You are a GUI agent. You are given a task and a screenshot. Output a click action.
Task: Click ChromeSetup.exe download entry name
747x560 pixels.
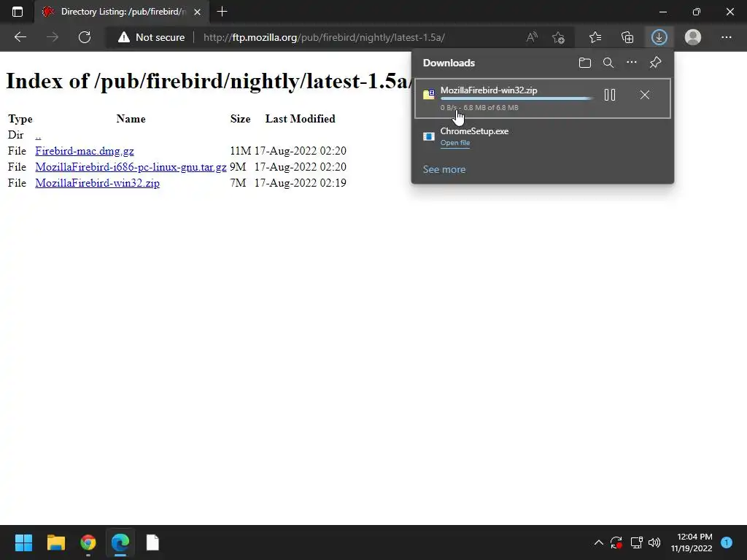pos(474,131)
